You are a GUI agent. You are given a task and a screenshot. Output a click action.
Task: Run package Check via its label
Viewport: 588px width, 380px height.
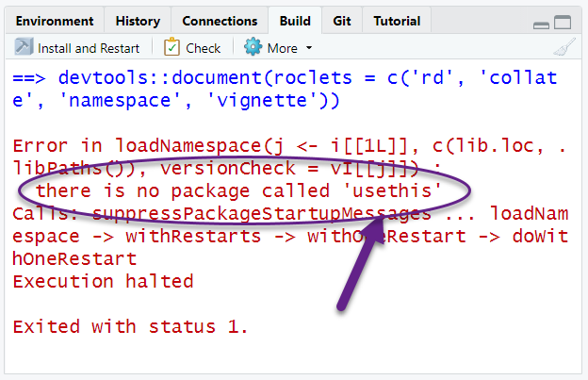pyautogui.click(x=203, y=48)
